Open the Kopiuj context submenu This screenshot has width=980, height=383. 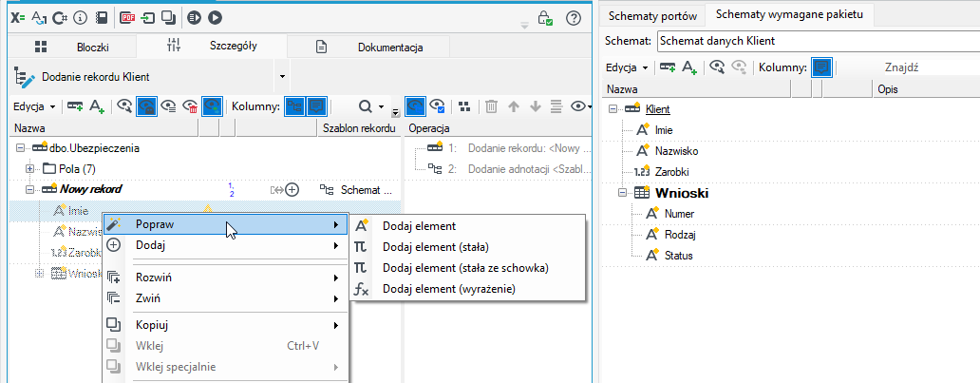(x=225, y=325)
